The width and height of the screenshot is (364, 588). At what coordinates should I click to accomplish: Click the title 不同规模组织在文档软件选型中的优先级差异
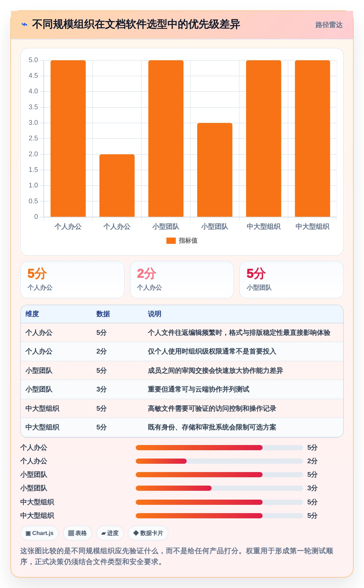click(x=136, y=24)
